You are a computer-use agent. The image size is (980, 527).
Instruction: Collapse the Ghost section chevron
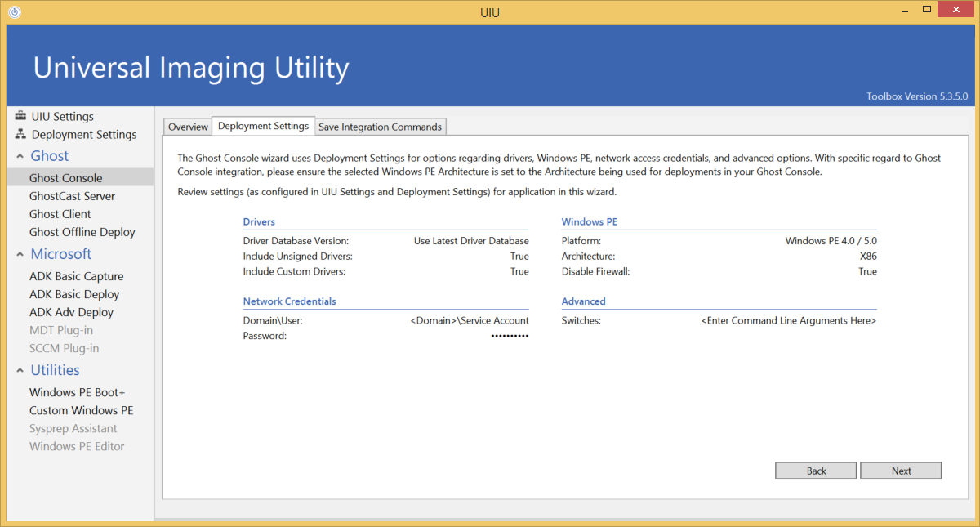coord(20,156)
